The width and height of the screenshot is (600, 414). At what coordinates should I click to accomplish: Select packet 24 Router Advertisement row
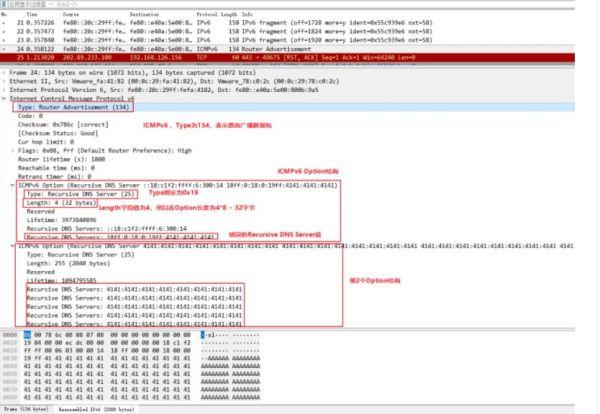click(287, 49)
